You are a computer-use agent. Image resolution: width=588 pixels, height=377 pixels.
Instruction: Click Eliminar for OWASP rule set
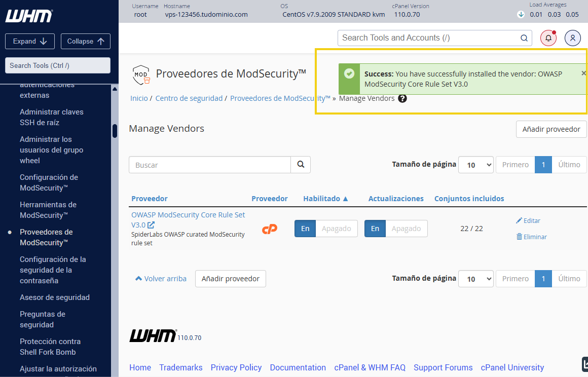coord(531,237)
